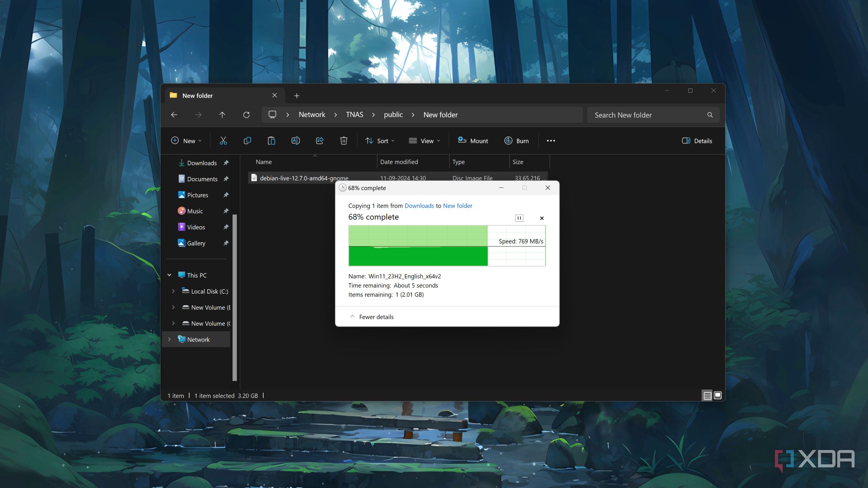This screenshot has width=868, height=488.
Task: Expand Local Disk (C:) node
Action: tap(173, 291)
